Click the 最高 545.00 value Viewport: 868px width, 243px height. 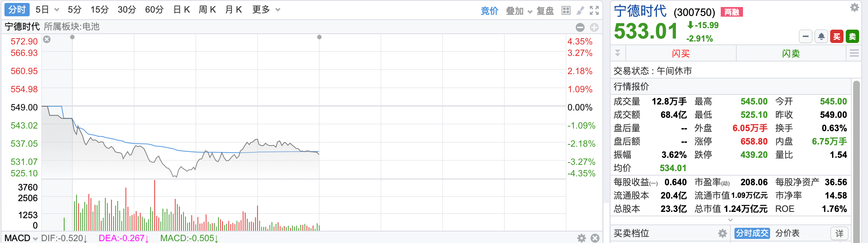[754, 101]
